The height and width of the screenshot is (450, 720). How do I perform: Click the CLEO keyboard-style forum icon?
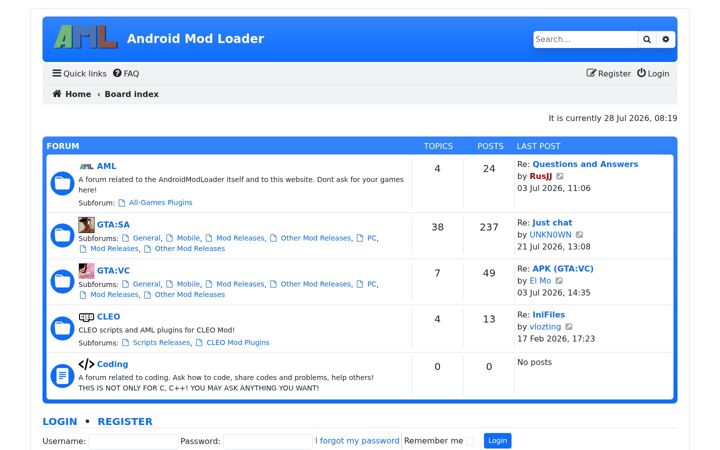(86, 317)
